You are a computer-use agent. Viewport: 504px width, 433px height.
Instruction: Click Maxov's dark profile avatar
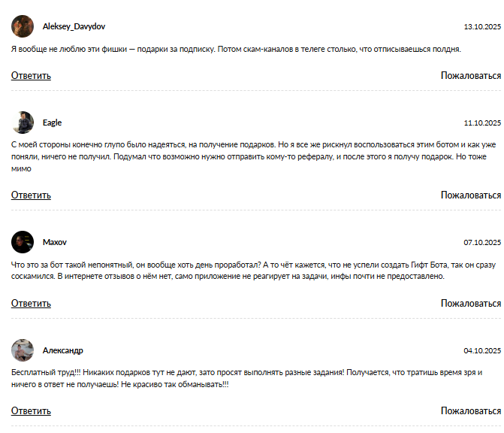23,242
